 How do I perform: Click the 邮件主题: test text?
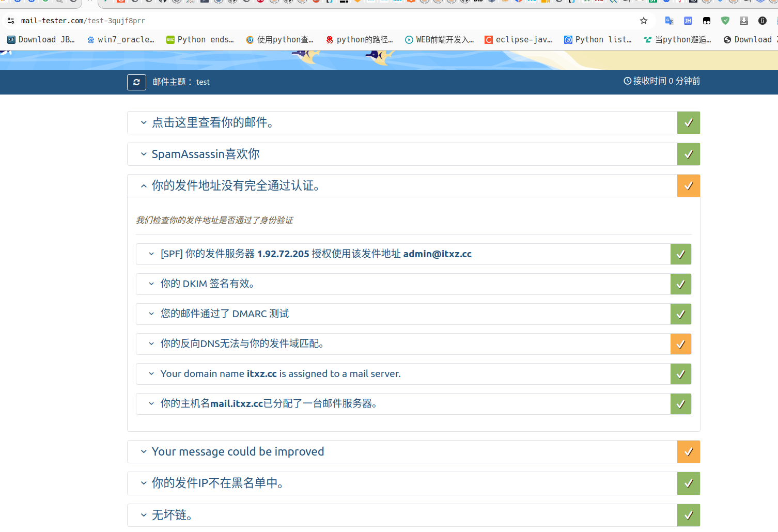click(x=181, y=82)
